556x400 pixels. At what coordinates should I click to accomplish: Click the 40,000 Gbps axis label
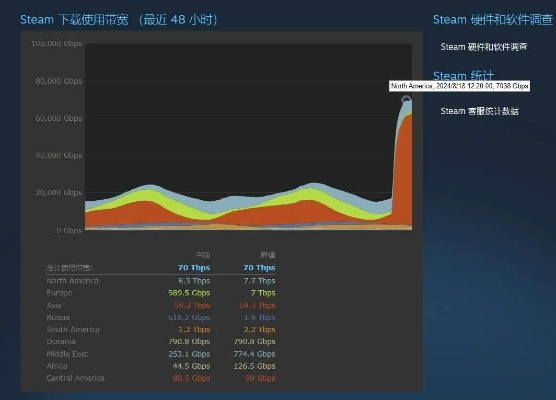[x=58, y=155]
